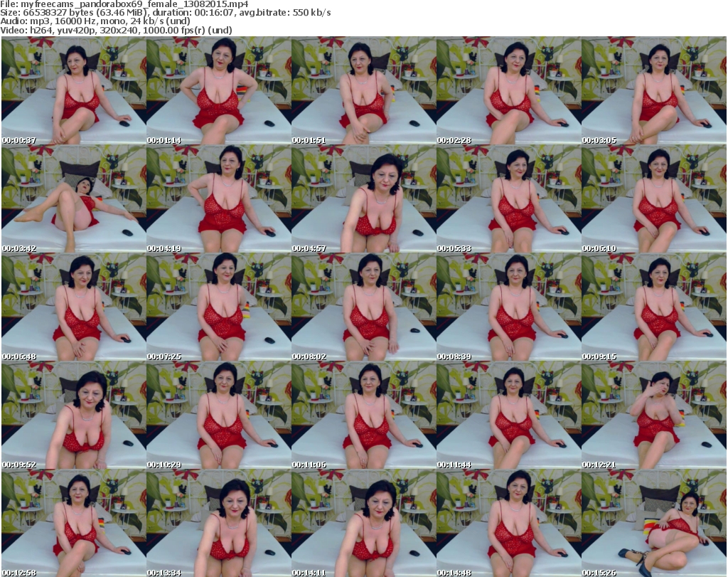Screen dimensions: 728x577
Task: Select the thumbnail stamped 00:09:15
Action: click(x=654, y=307)
